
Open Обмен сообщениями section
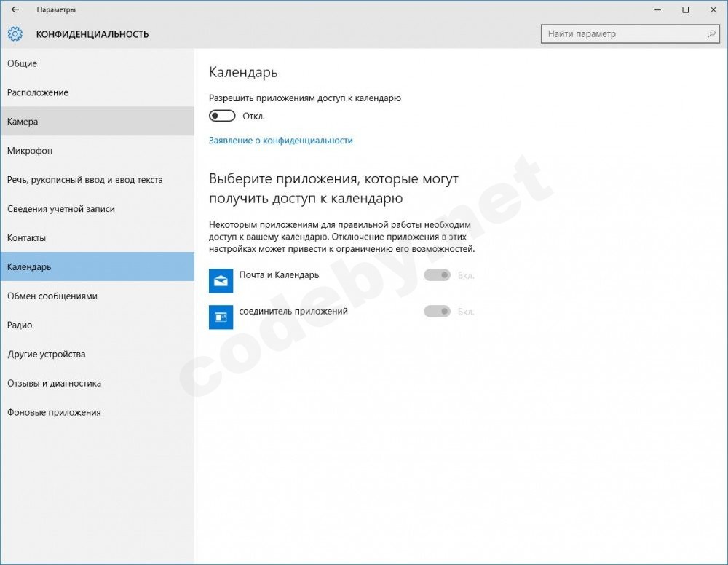(x=97, y=296)
